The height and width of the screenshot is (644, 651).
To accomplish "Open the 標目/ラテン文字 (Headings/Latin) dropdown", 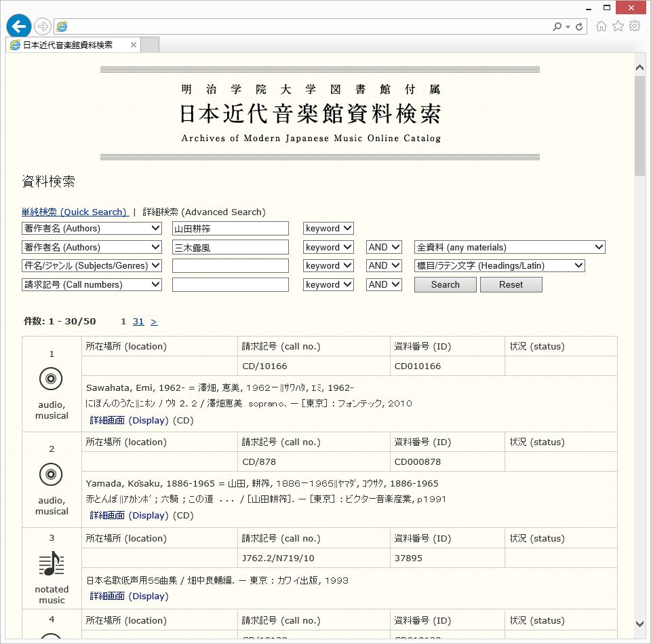I will click(499, 265).
